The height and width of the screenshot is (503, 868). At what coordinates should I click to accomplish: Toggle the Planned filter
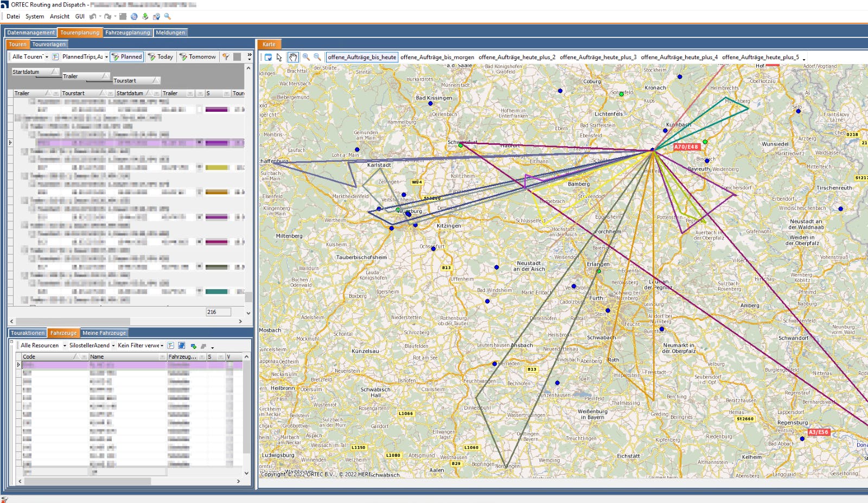pos(126,56)
